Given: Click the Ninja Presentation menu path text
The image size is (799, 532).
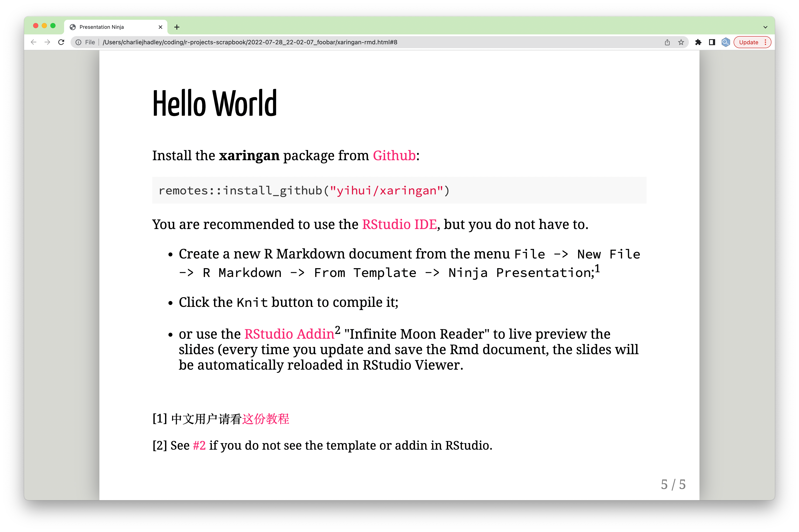Looking at the screenshot, I should [520, 273].
